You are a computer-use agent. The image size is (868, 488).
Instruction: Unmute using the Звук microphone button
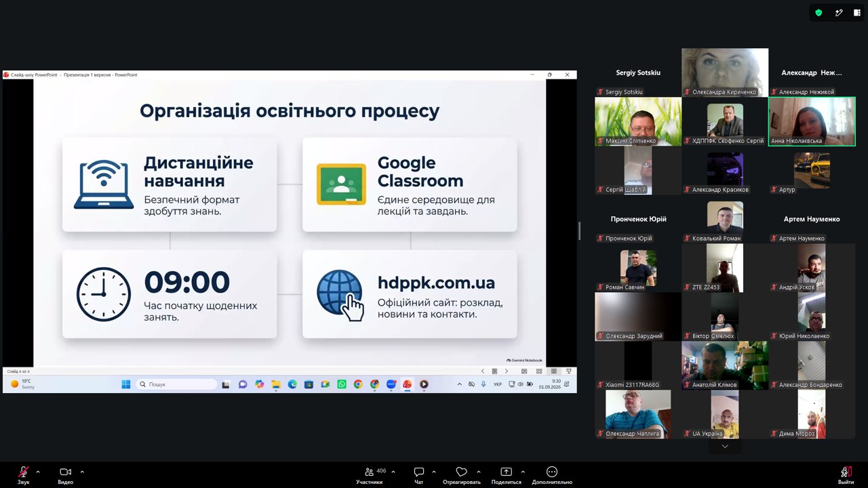24,474
